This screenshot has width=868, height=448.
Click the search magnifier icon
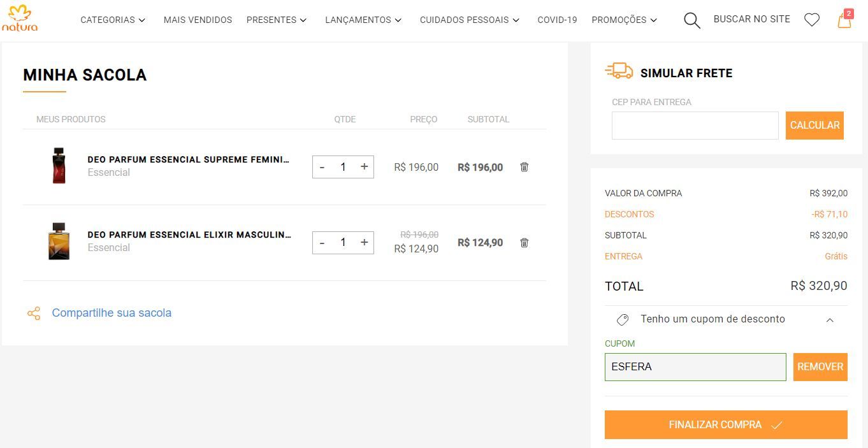(x=691, y=20)
